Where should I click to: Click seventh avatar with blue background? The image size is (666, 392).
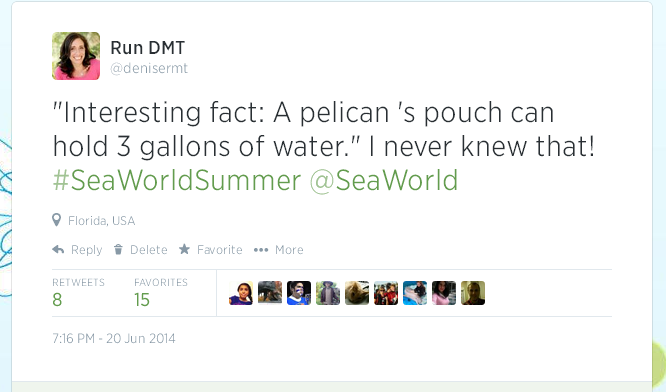click(x=415, y=293)
